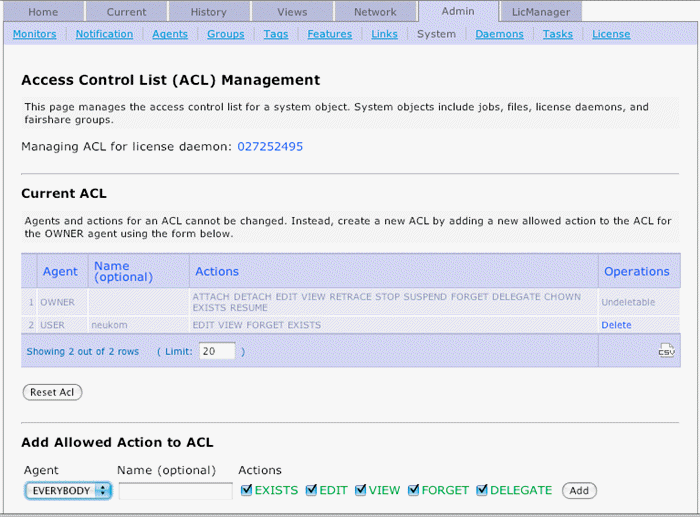Screen dimensions: 700x517
Task: Uncheck the DELEGATE action checkbox
Action: pyautogui.click(x=482, y=490)
